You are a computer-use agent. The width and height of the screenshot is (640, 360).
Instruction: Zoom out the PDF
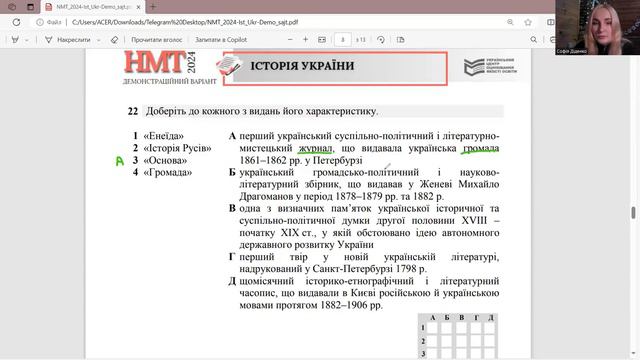290,40
